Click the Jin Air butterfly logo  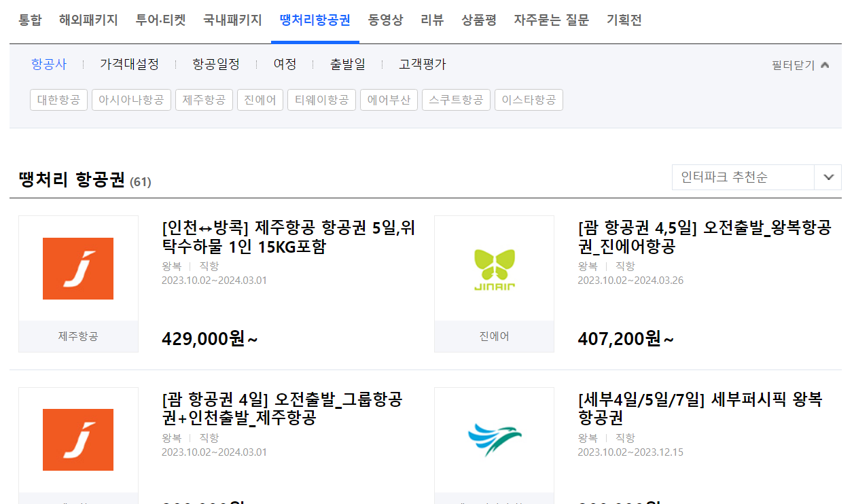pos(494,268)
